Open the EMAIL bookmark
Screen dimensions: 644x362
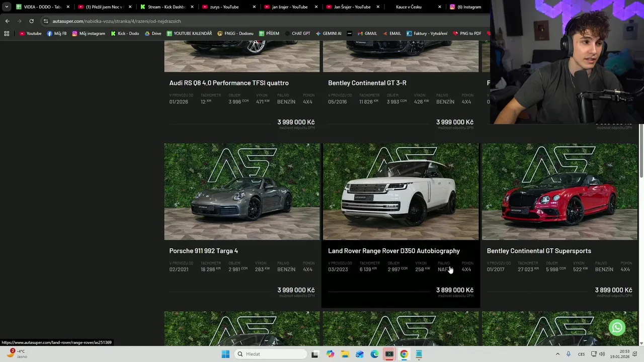coord(391,34)
